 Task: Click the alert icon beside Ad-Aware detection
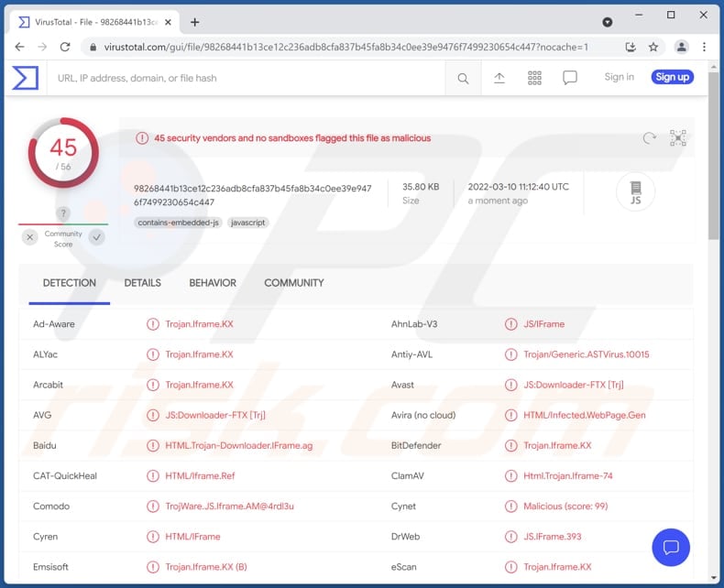coord(153,324)
